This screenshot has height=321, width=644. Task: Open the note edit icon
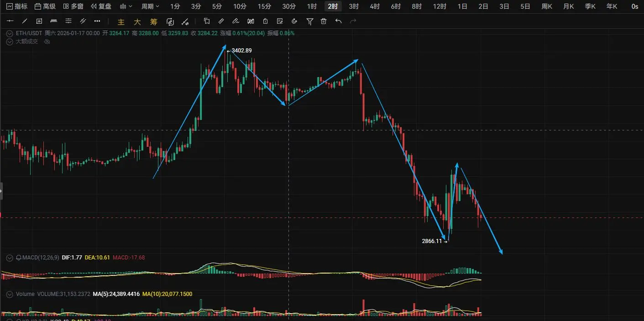pyautogui.click(x=280, y=21)
